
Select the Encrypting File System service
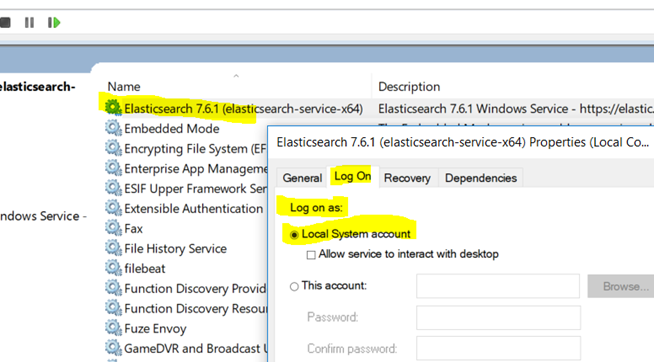tap(195, 148)
